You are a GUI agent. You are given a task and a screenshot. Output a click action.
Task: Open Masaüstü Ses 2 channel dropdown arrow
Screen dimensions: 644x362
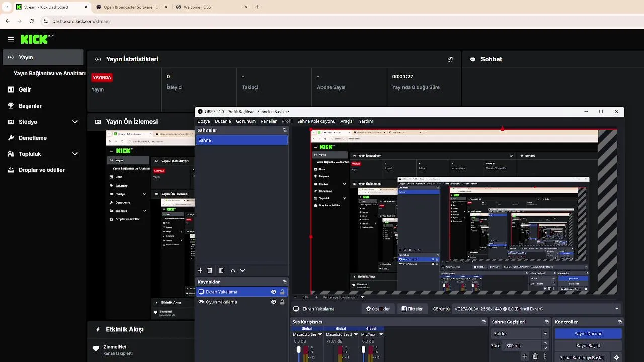356,334
